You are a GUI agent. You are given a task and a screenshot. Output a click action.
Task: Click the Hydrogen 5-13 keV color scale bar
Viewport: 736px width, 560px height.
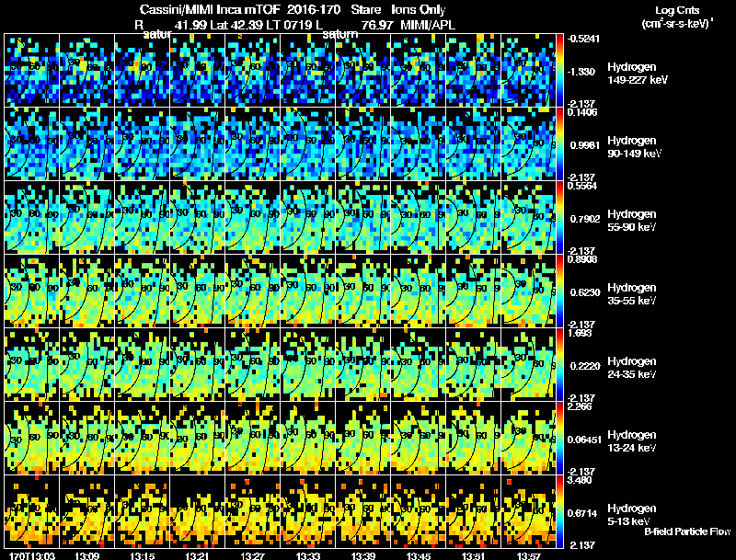560,511
